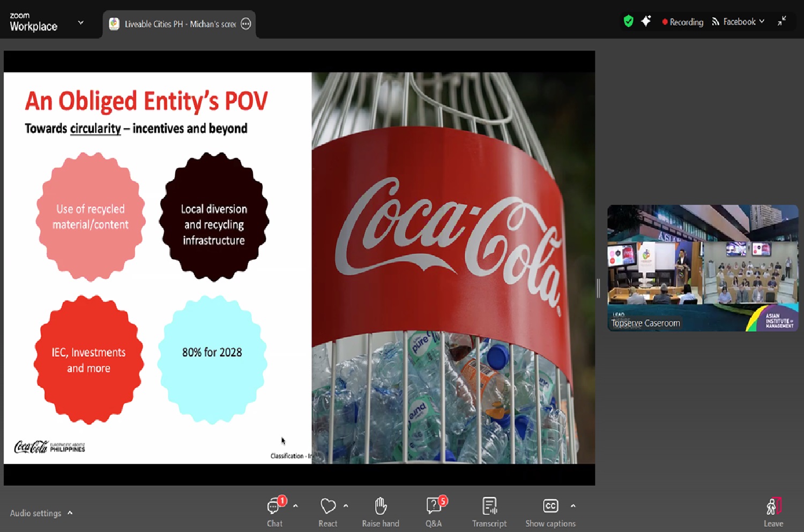The height and width of the screenshot is (532, 804).
Task: Select the Liveable Cities PH tab
Action: (174, 24)
